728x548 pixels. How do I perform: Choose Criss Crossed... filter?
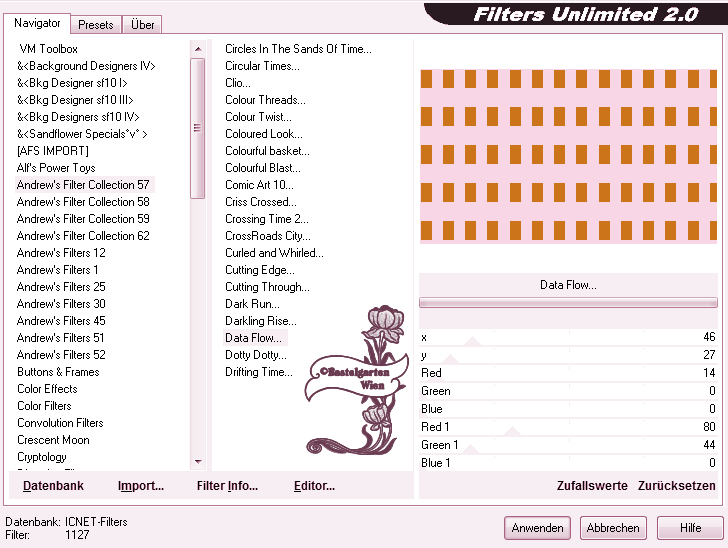click(x=260, y=202)
